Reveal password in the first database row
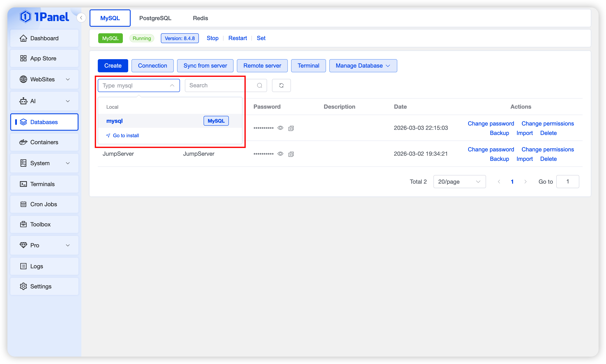Viewport: 606px width, 364px height. point(280,128)
